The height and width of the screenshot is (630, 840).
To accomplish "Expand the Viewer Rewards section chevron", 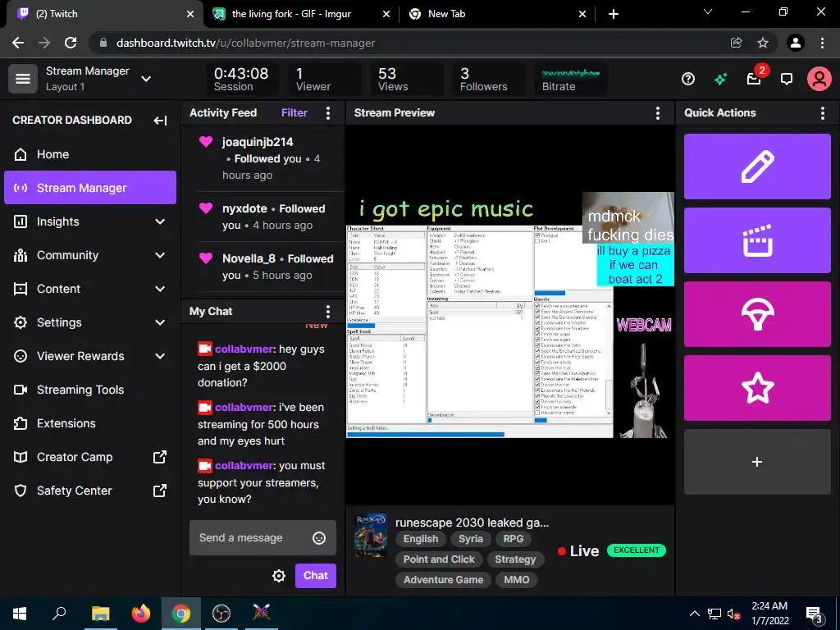I will (x=160, y=356).
